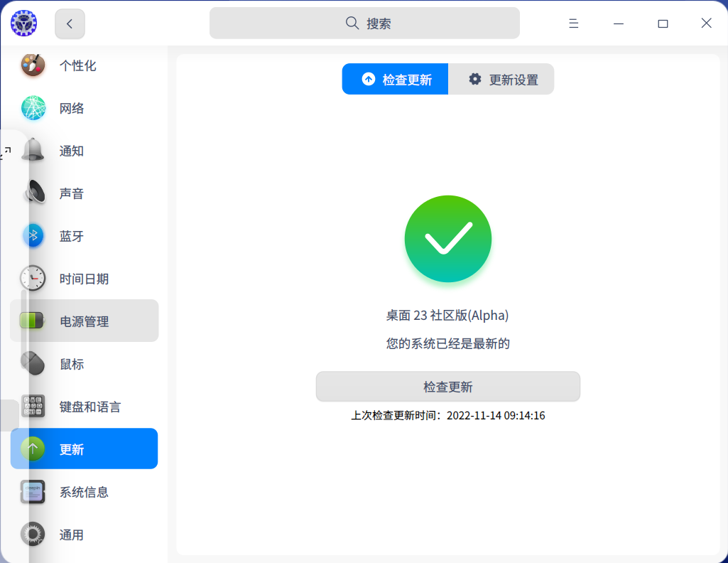Open 电源管理 battery icon

click(x=31, y=321)
